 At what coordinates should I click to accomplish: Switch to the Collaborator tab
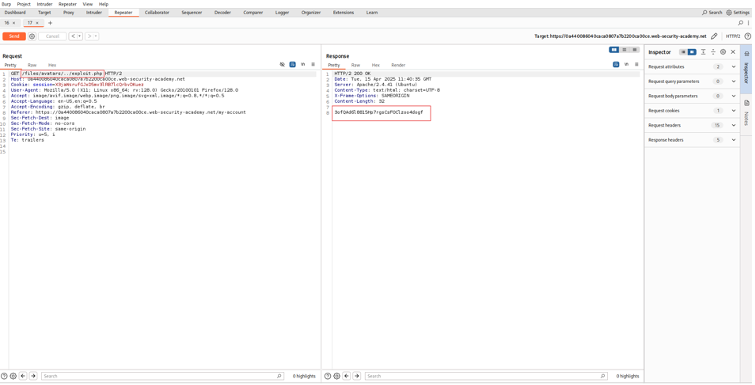pos(157,13)
